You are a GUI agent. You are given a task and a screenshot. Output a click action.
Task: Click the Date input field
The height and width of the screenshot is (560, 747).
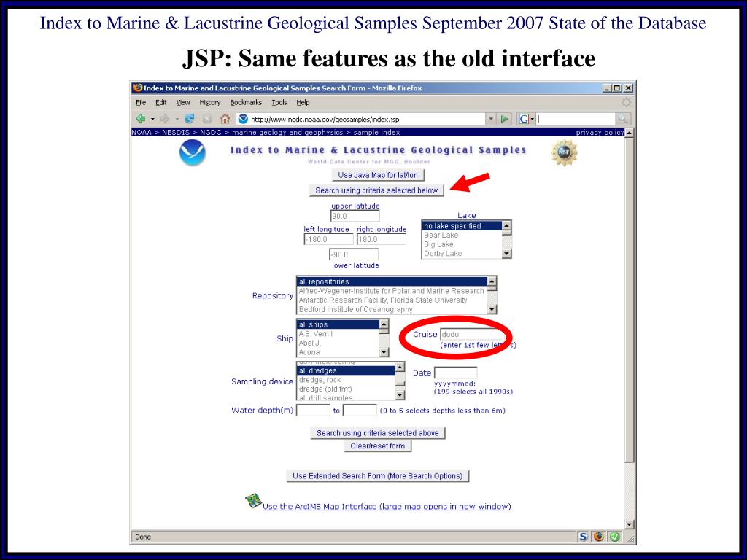(455, 373)
